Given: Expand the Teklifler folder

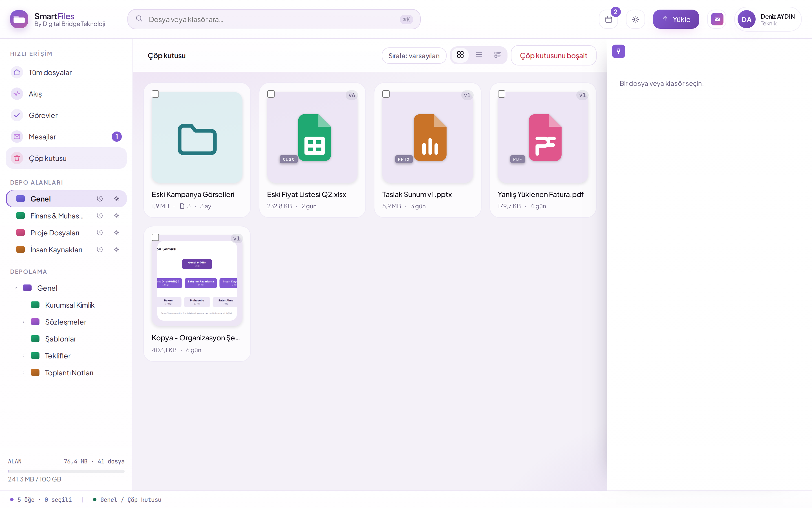Looking at the screenshot, I should click(23, 356).
